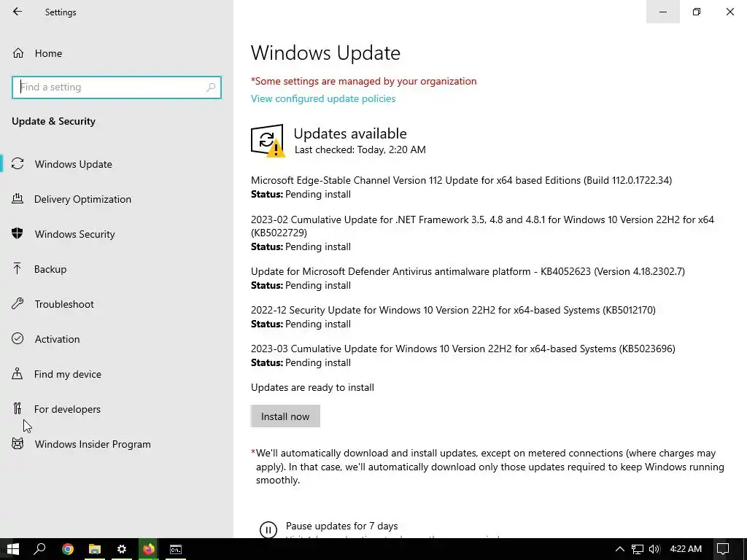Go to Delivery Optimization page
This screenshot has width=747, height=560.
(x=82, y=199)
